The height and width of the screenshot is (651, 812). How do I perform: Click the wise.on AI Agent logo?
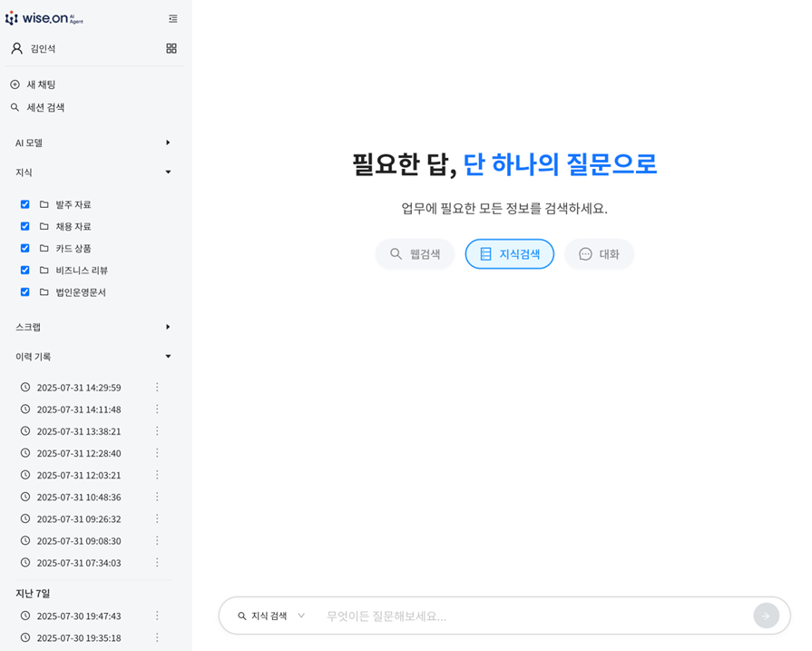pos(44,18)
